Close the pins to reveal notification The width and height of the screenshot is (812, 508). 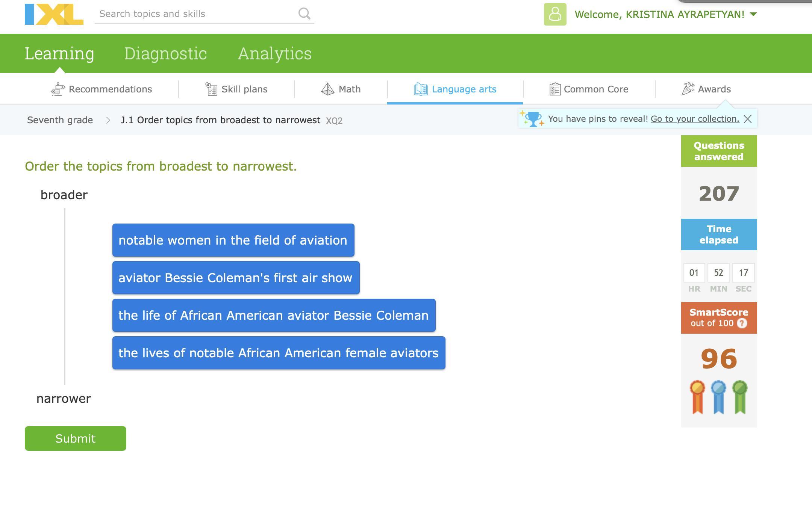(x=748, y=119)
